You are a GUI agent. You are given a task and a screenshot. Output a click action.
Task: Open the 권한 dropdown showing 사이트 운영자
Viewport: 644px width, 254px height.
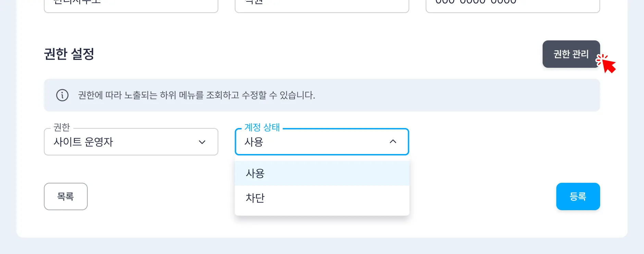[x=131, y=142]
